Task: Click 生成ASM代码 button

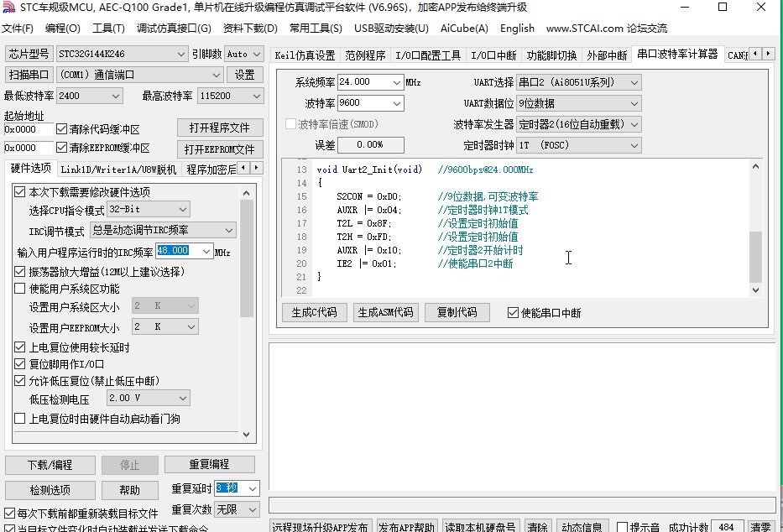Action: (x=385, y=312)
